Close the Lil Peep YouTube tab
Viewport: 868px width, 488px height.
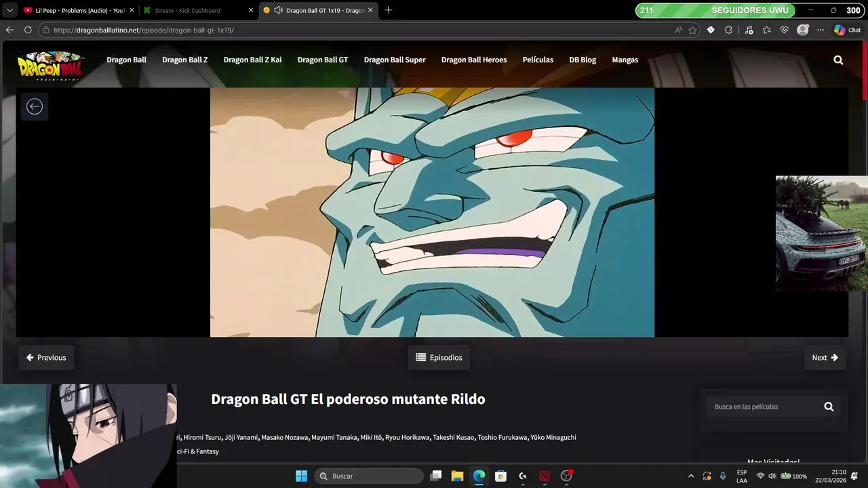[132, 10]
